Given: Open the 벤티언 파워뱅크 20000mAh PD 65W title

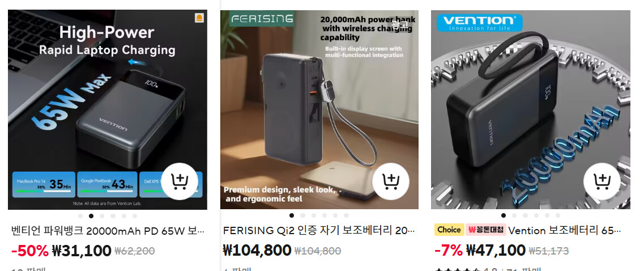Looking at the screenshot, I should (x=108, y=231).
